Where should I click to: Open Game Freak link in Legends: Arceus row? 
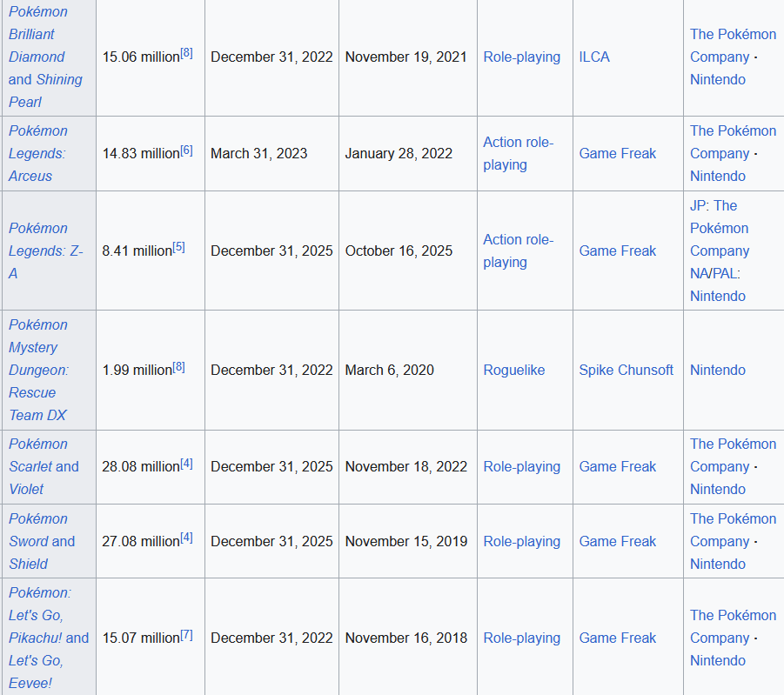tap(618, 153)
